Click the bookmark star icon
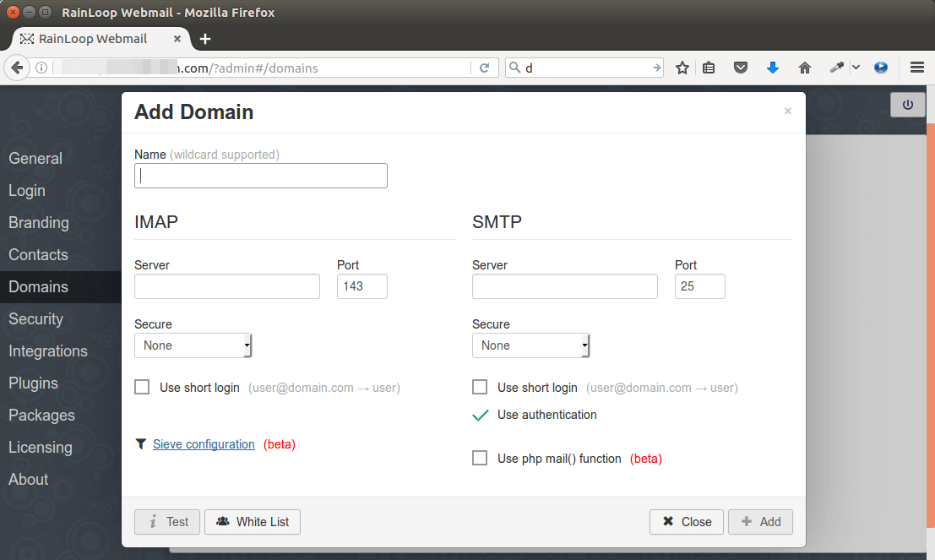Viewport: 935px width, 560px height. (682, 68)
